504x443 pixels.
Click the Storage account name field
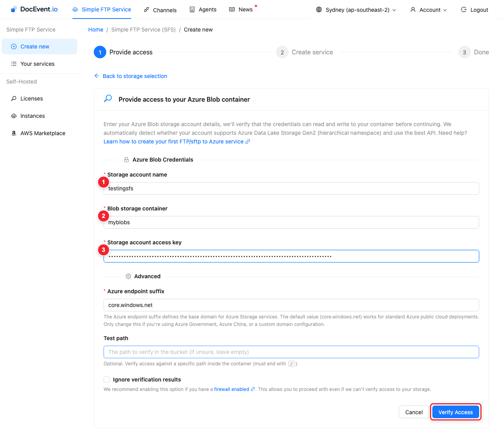[291, 188]
